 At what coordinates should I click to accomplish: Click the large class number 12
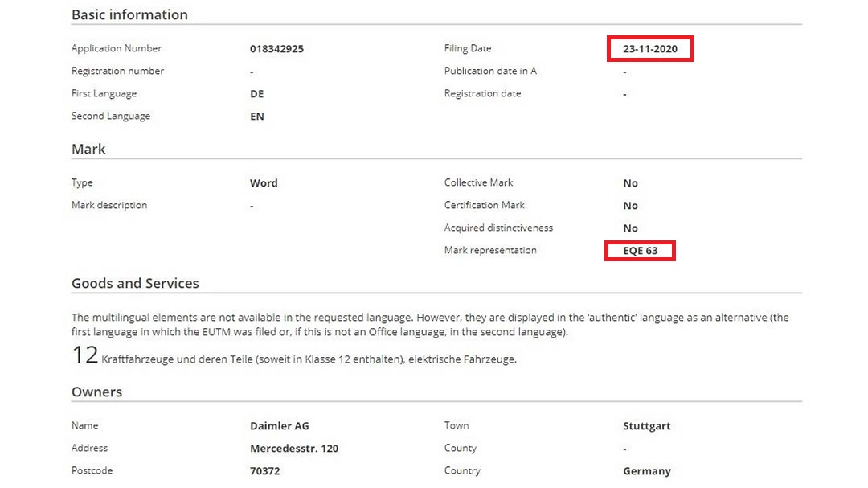[x=84, y=355]
